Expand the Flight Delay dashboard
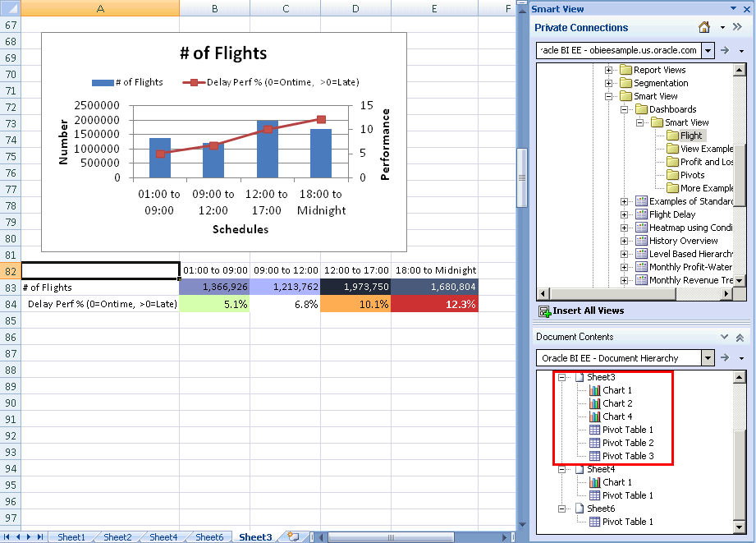This screenshot has width=756, height=543. (624, 214)
